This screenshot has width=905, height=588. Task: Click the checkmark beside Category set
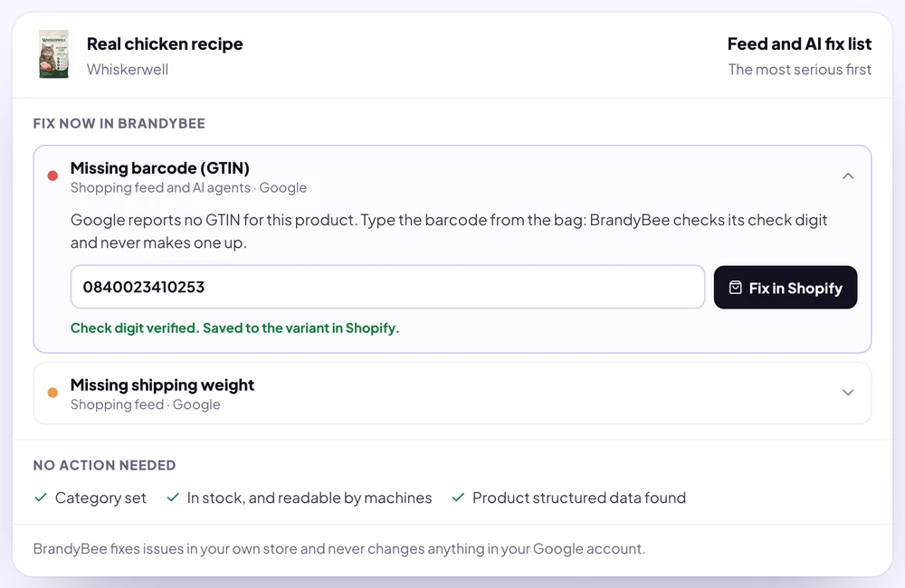41,498
